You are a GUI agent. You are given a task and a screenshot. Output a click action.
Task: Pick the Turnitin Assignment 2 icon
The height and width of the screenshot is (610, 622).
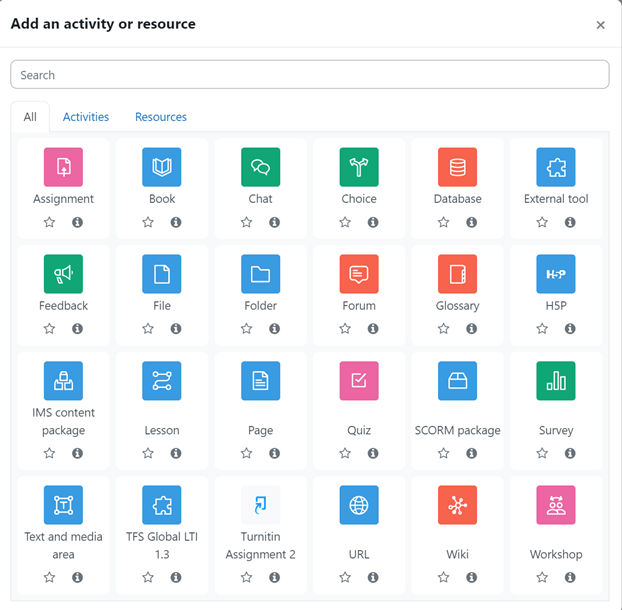pyautogui.click(x=261, y=505)
